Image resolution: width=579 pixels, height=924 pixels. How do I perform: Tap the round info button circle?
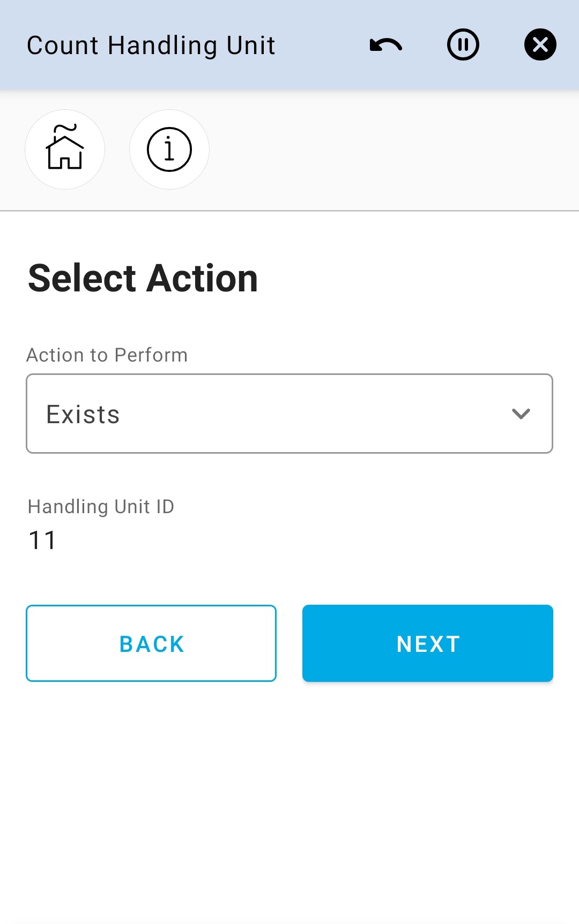click(x=169, y=149)
